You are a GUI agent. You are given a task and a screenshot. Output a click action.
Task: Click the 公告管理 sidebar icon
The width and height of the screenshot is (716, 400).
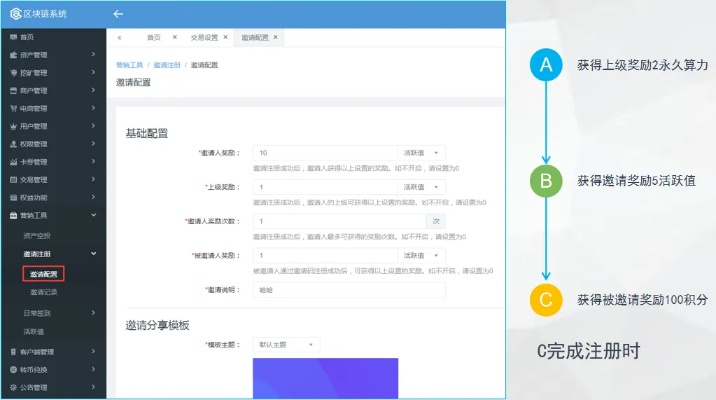pos(12,387)
